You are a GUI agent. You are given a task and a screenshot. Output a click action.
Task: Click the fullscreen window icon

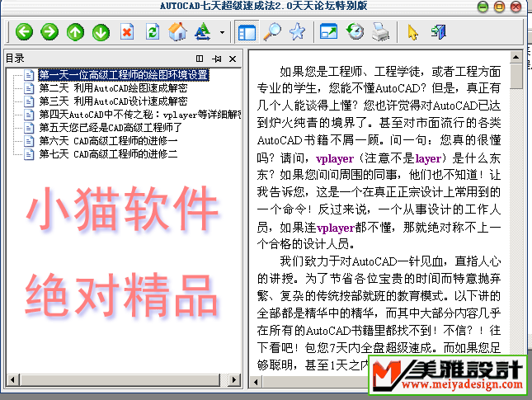coord(329,32)
